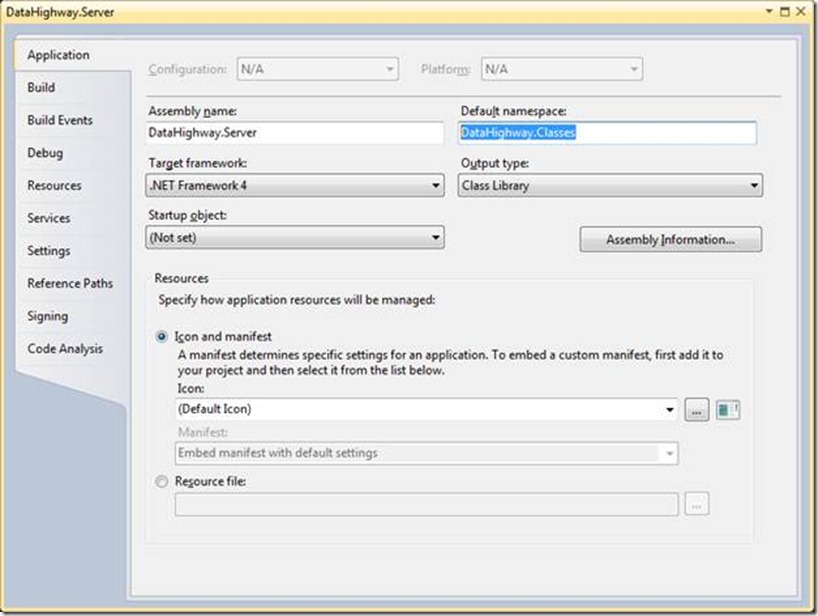Click the Assembly name label
This screenshot has width=818, height=616.
(193, 111)
